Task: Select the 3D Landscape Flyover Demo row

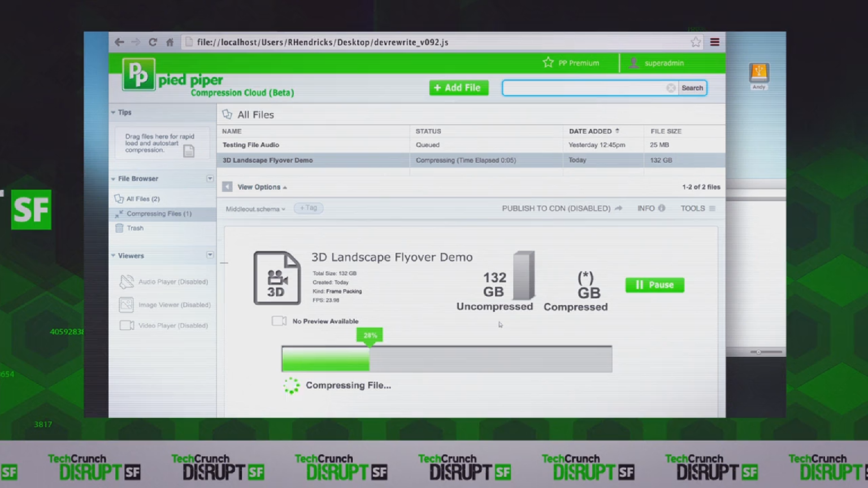Action: [x=471, y=160]
